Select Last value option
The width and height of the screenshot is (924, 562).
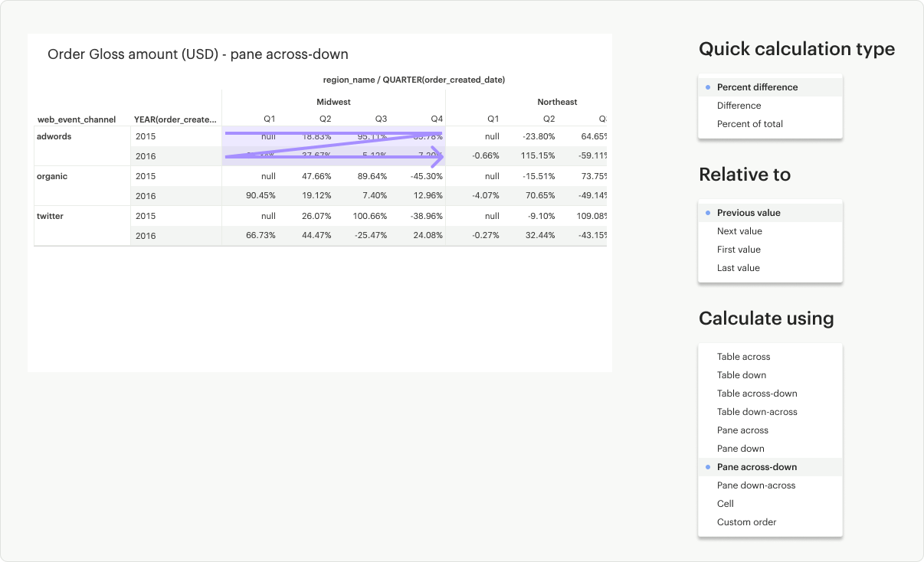[738, 268]
